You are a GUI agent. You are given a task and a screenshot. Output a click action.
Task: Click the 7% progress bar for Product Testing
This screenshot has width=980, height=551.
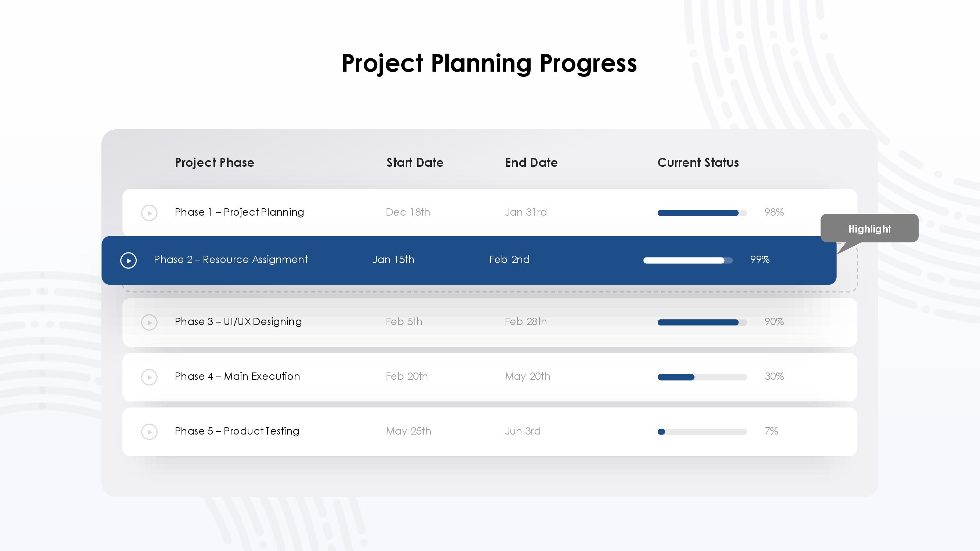(x=702, y=432)
